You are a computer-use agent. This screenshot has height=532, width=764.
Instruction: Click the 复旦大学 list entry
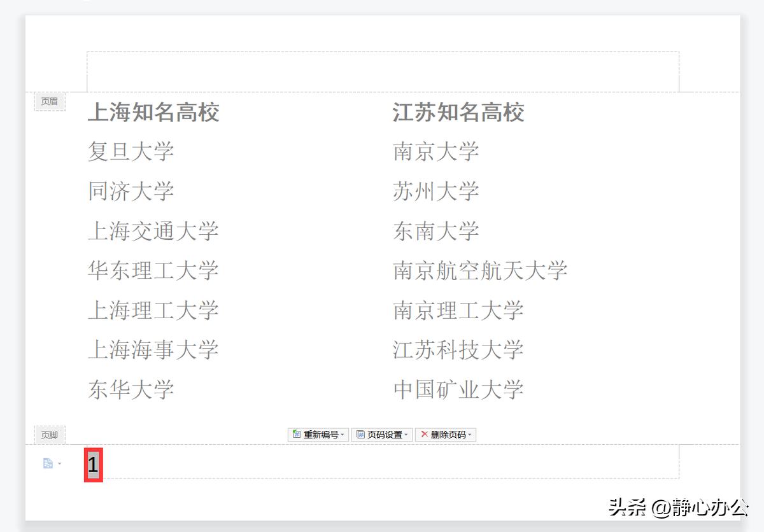point(131,152)
